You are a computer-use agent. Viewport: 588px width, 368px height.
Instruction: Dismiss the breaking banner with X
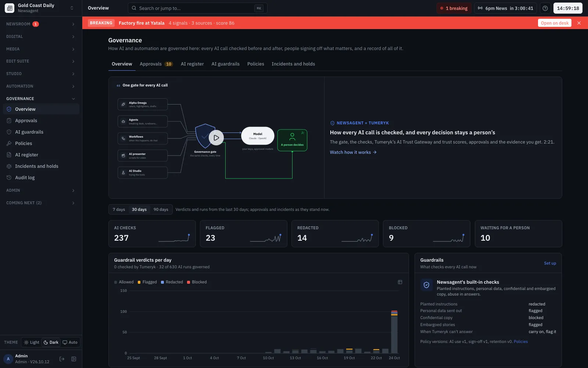coord(579,23)
